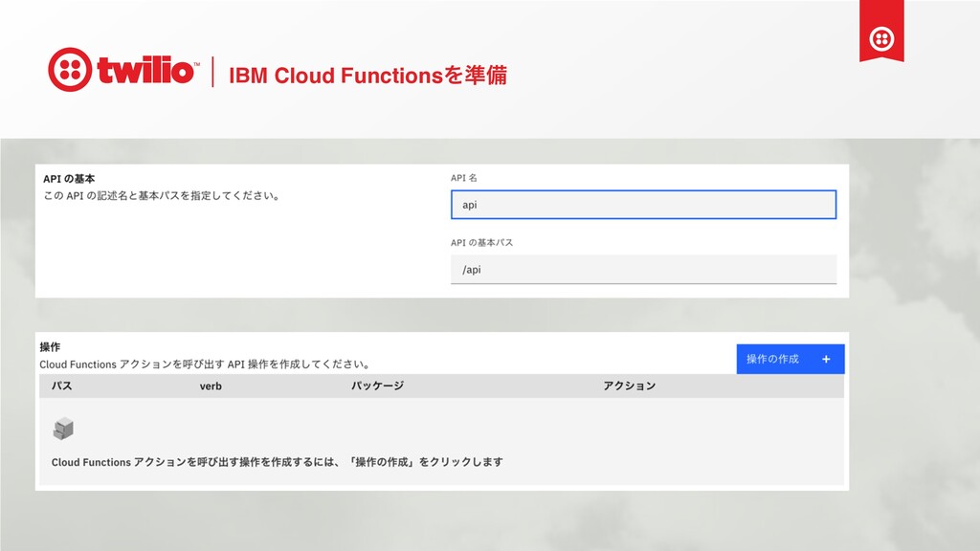This screenshot has width=980, height=551.
Task: Click the API の基本 section heading
Action: [69, 179]
